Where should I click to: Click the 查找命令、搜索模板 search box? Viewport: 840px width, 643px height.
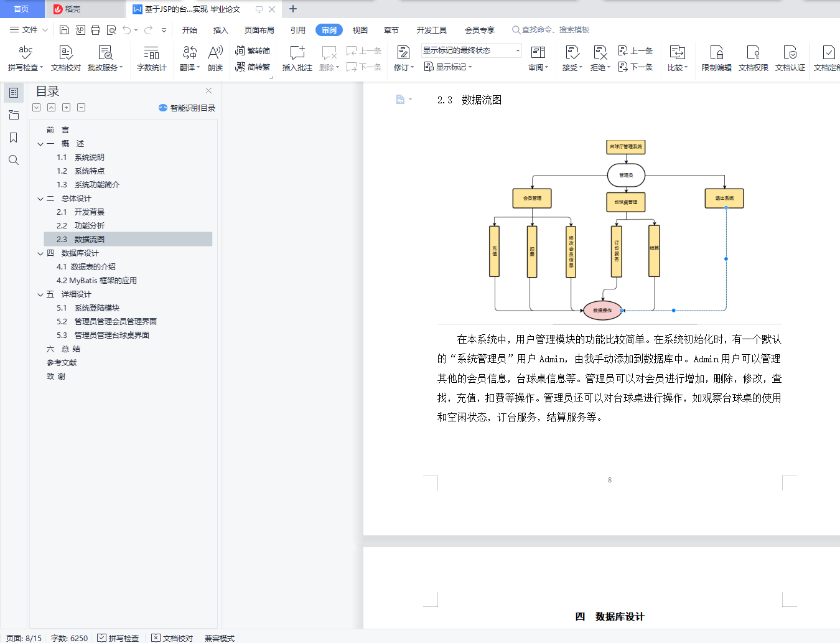(x=551, y=30)
